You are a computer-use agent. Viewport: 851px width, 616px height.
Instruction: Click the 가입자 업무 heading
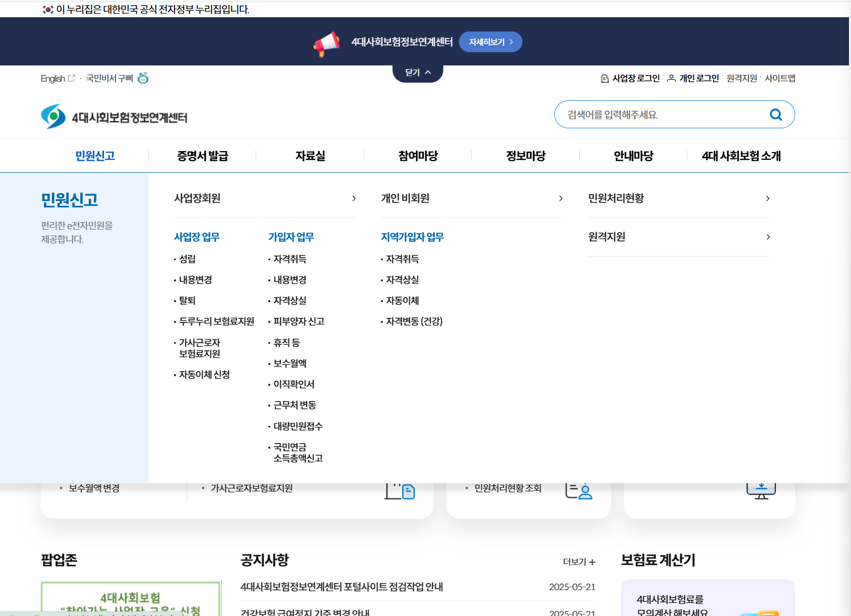[291, 237]
